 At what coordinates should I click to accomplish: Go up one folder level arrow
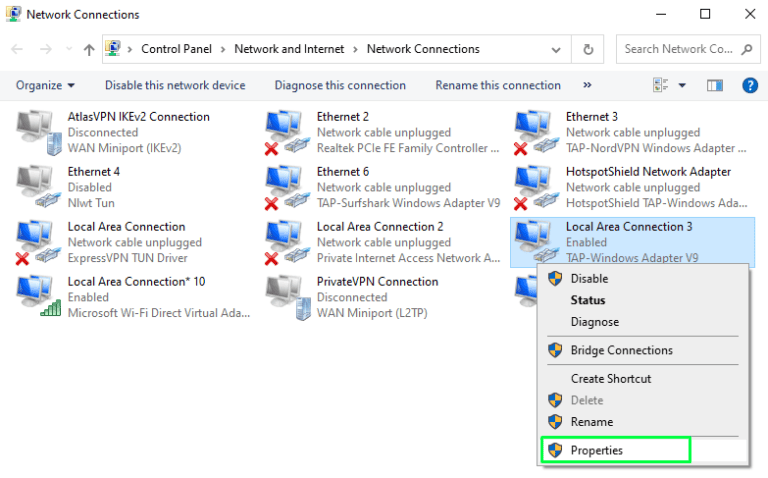click(89, 49)
